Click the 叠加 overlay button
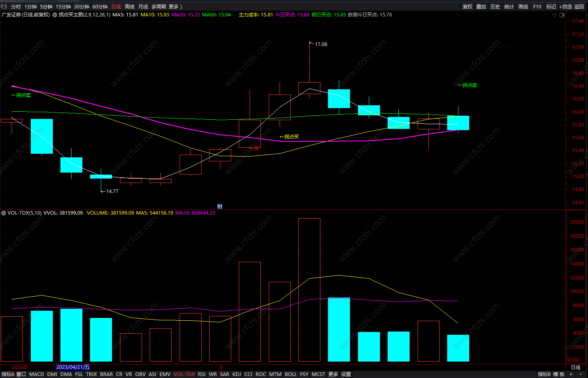588x378 pixels. pyautogui.click(x=481, y=7)
